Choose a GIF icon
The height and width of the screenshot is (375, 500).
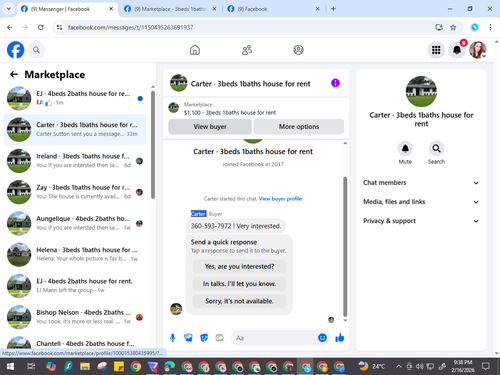(x=219, y=338)
